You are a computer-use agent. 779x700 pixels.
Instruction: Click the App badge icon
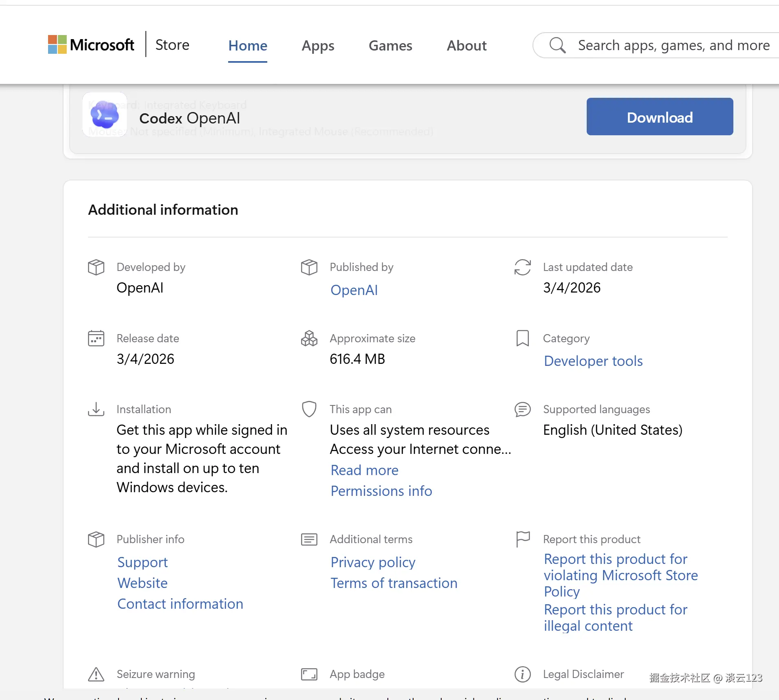309,674
